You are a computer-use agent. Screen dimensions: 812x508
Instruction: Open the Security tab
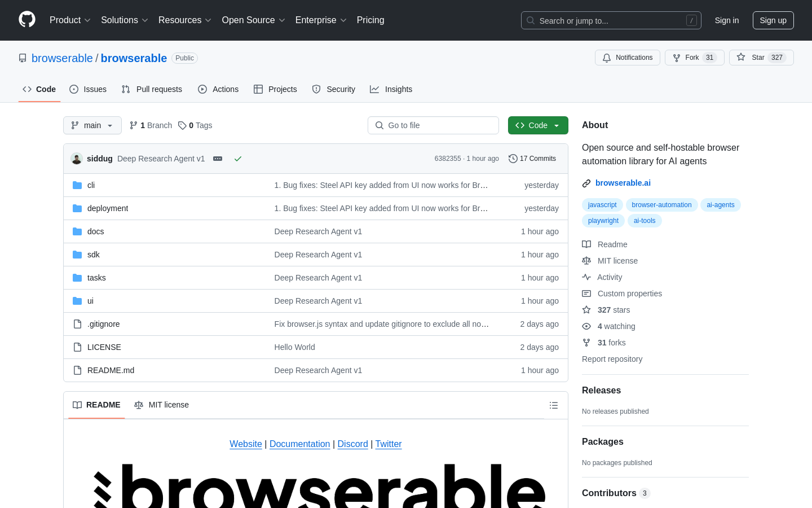click(334, 89)
